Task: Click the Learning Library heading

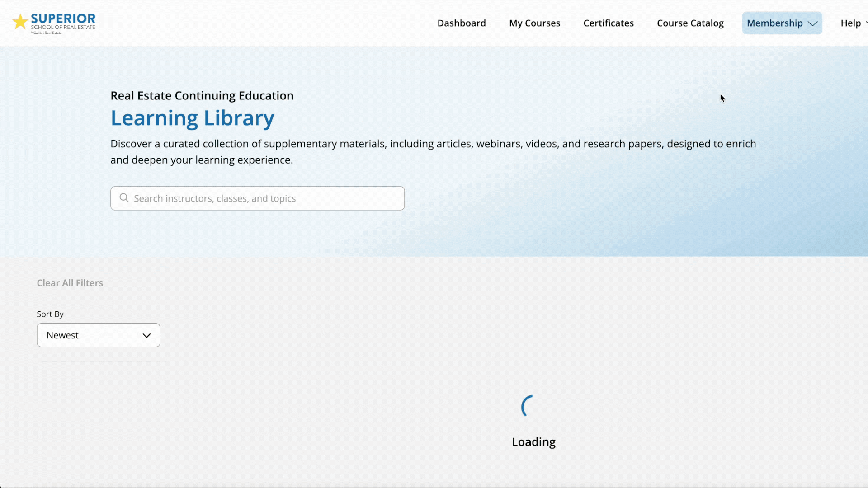Action: point(192,118)
